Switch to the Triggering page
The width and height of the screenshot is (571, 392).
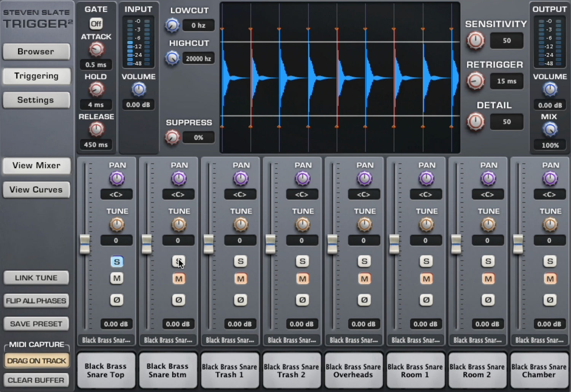(x=36, y=76)
